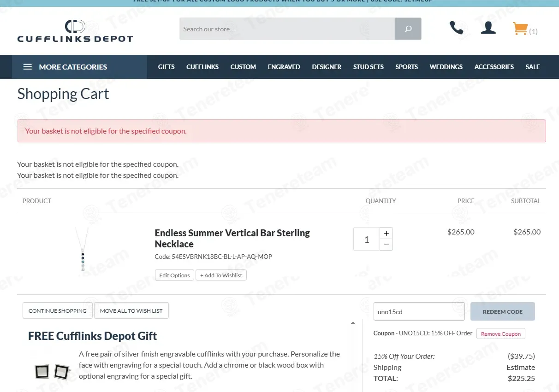This screenshot has width=559, height=392.
Task: Click the Continue Shopping button
Action: 58,310
